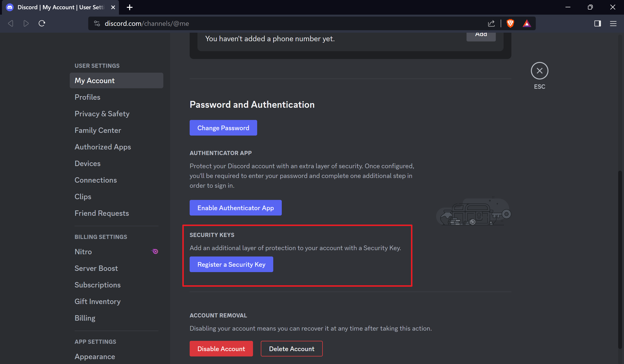Click the reload page icon
The height and width of the screenshot is (364, 624).
point(42,24)
